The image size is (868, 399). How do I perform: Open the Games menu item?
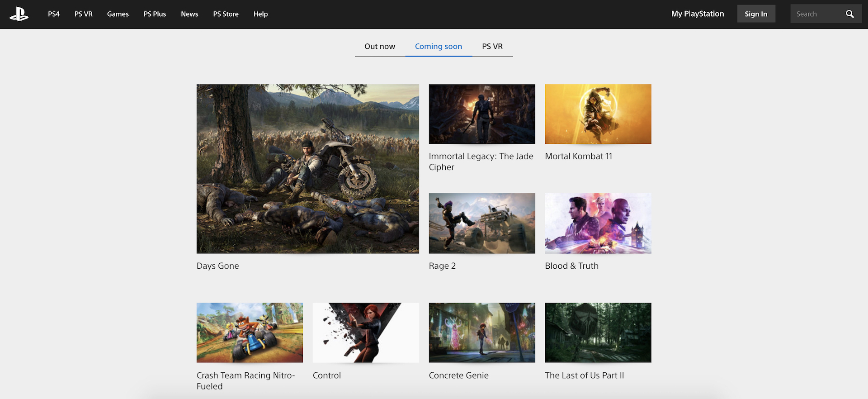(118, 14)
